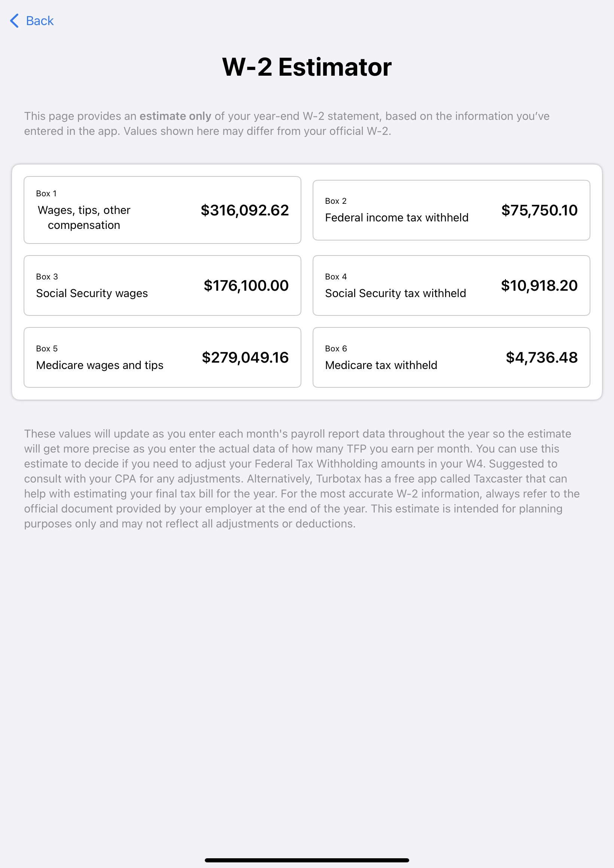Viewport: 614px width, 868px height.
Task: Select the Box 3 Social Security wages card
Action: [x=162, y=285]
